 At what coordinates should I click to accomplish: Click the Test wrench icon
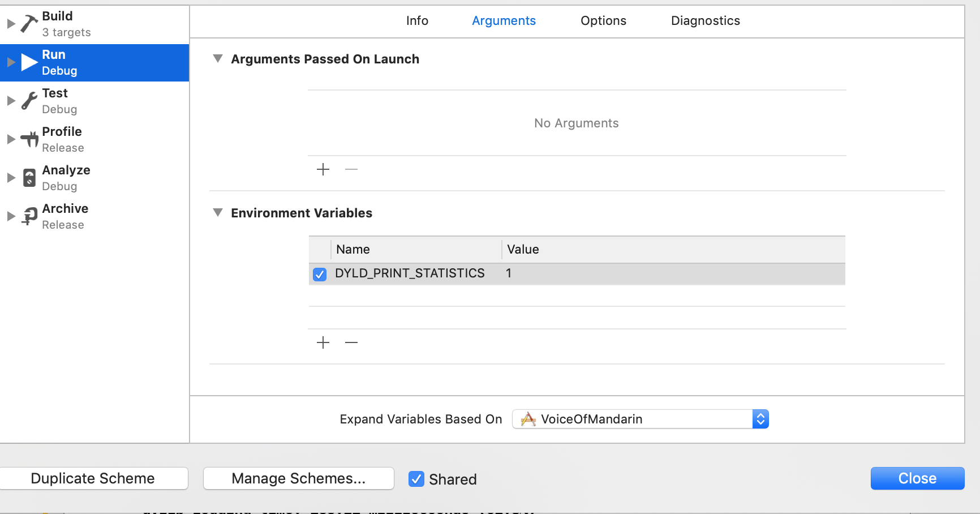point(29,101)
